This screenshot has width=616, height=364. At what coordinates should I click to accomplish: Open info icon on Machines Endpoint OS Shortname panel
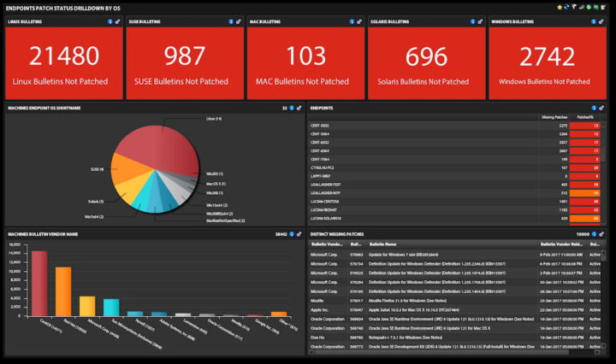click(292, 108)
